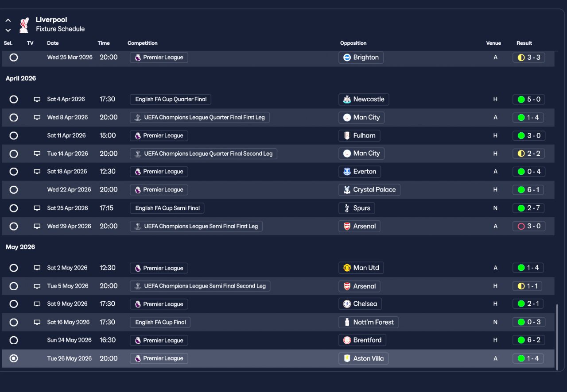The height and width of the screenshot is (392, 567).
Task: Select the Fulham fixture radio button
Action: click(14, 136)
